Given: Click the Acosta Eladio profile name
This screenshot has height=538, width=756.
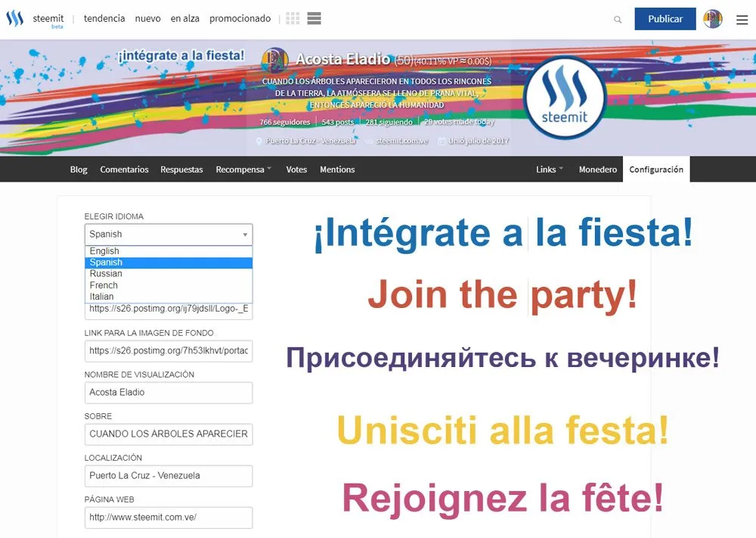Looking at the screenshot, I should (x=342, y=59).
